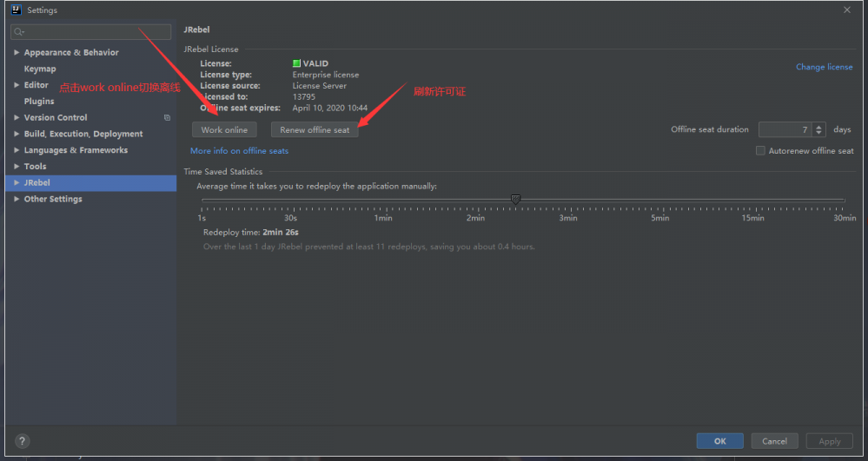
Task: Open the Version Control settings
Action: tap(56, 117)
